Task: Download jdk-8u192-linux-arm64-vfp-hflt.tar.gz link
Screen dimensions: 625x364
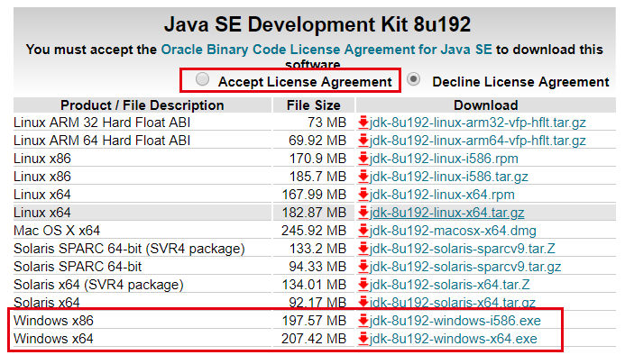Action: coord(477,141)
